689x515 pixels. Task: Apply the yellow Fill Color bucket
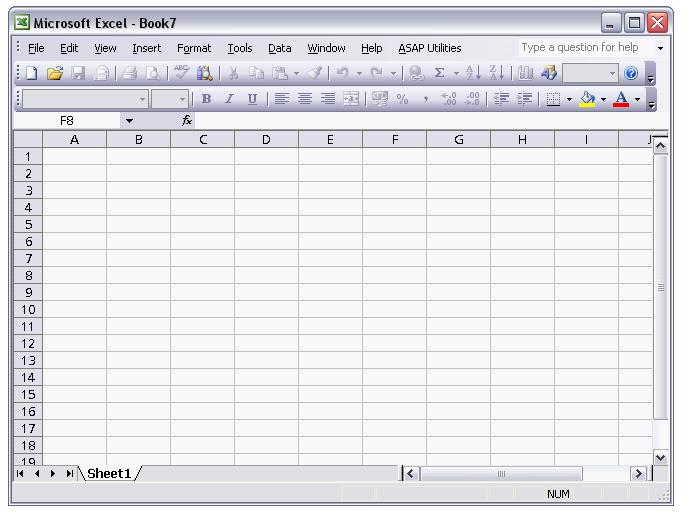tap(588, 99)
